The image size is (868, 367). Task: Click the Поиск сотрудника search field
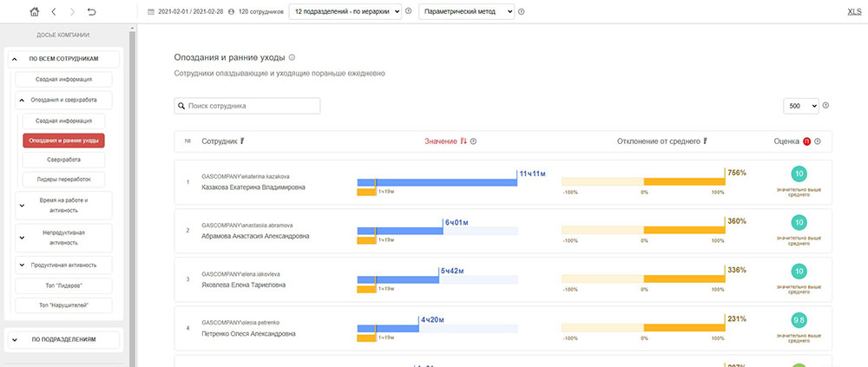[x=247, y=106]
